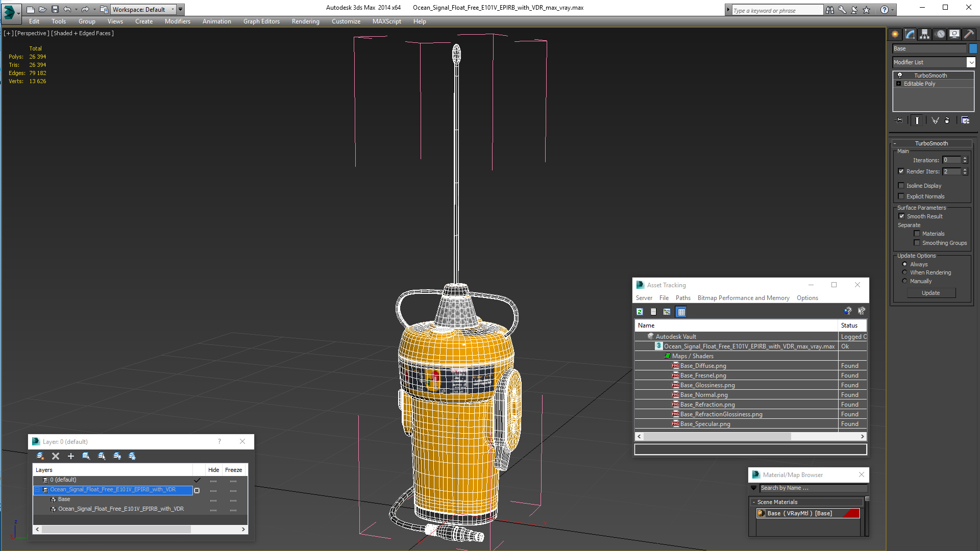Toggle TurboSmooth modifier lightbulb in stack
980x551 pixels.
pos(900,76)
